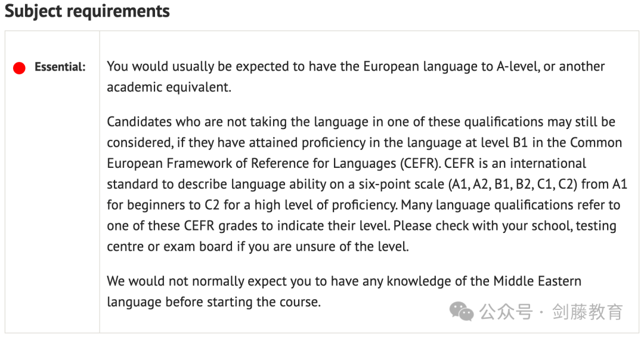
Task: Click the phrase academic equivalent
Action: 169,87
